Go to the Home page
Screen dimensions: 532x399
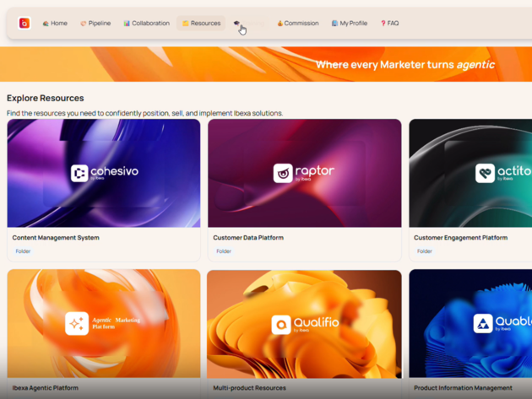(55, 24)
